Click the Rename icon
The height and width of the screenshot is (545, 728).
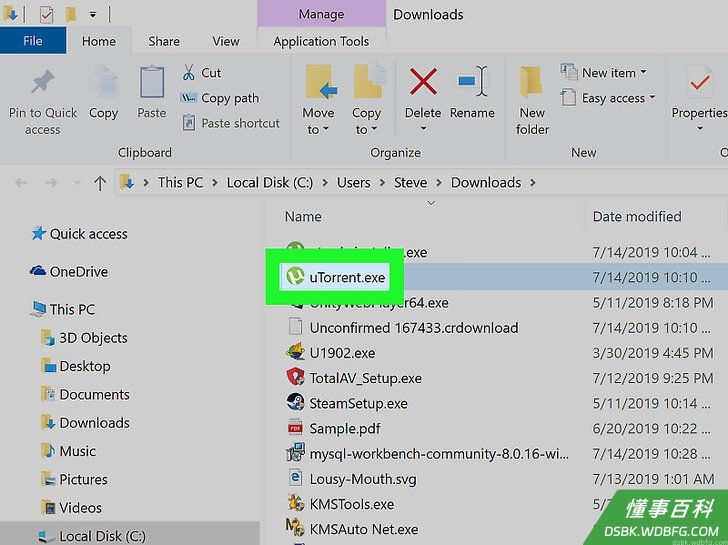[x=472, y=82]
